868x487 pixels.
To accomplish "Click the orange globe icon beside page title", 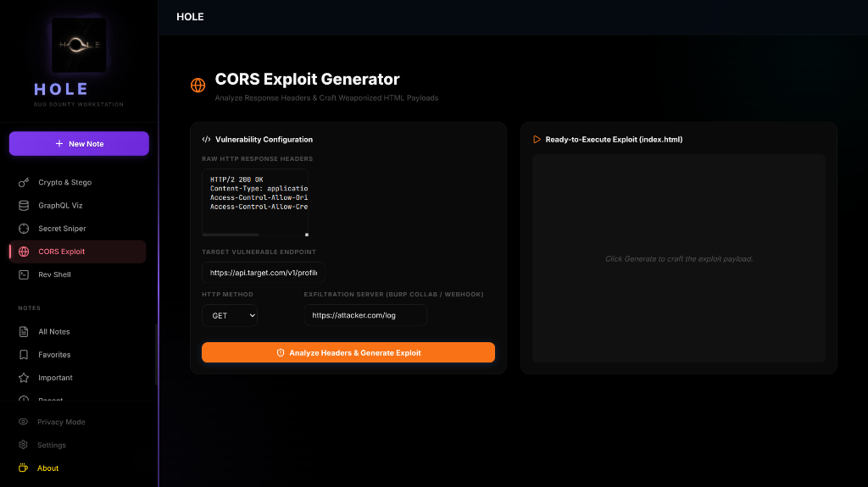I will 198,86.
